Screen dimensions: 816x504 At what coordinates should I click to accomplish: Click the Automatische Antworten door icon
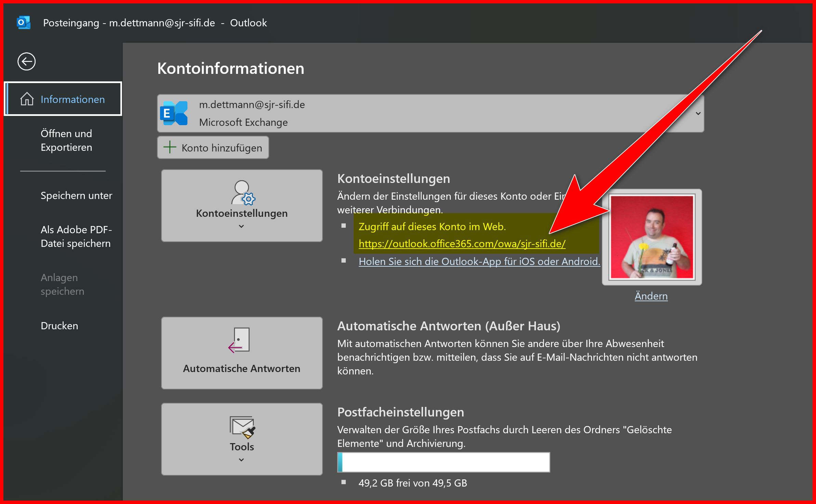(x=239, y=340)
